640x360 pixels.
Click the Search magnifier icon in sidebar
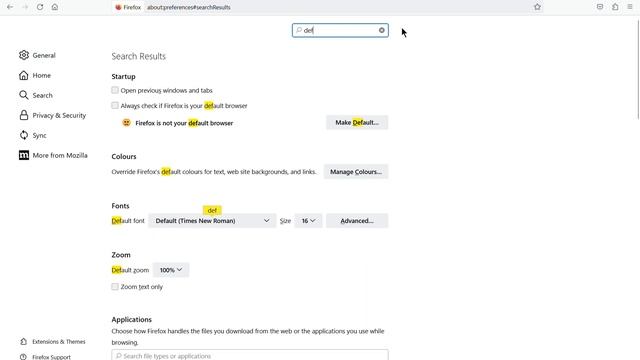[x=24, y=95]
